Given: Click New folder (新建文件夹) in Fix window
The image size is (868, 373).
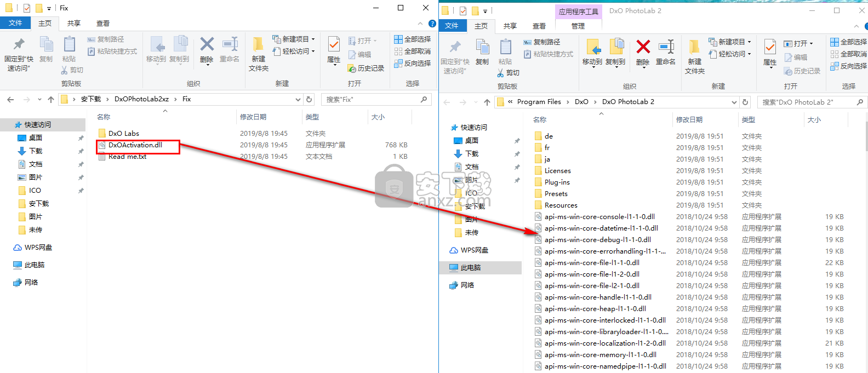Looking at the screenshot, I should point(259,54).
